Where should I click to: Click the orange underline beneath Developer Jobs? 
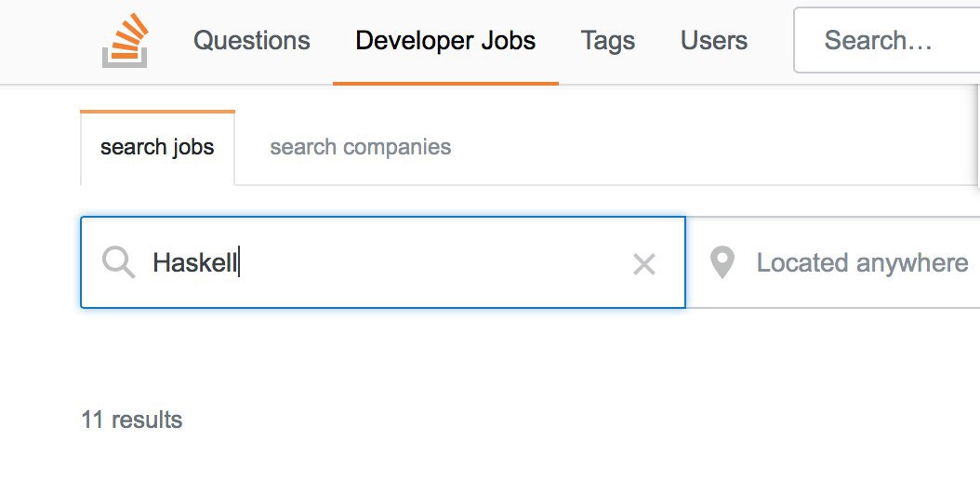pos(445,83)
